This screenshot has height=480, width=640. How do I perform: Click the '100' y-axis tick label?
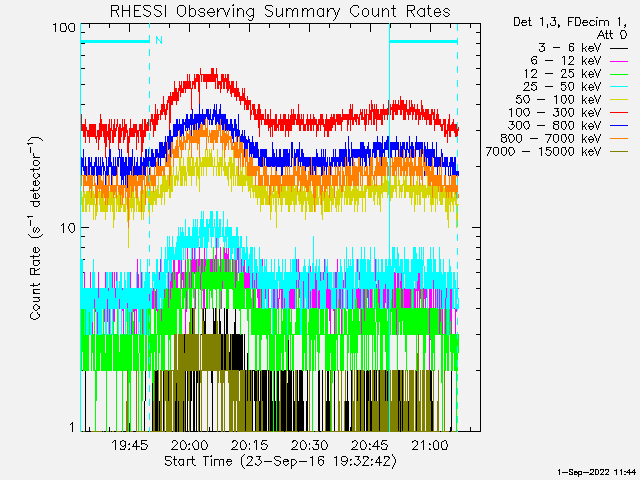point(64,28)
